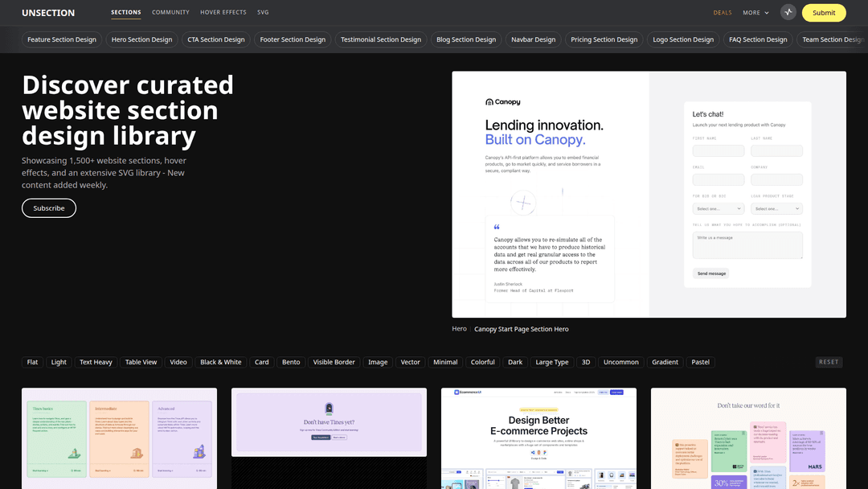Switch to the Community tab
Screen dimensions: 868x489
tap(170, 13)
